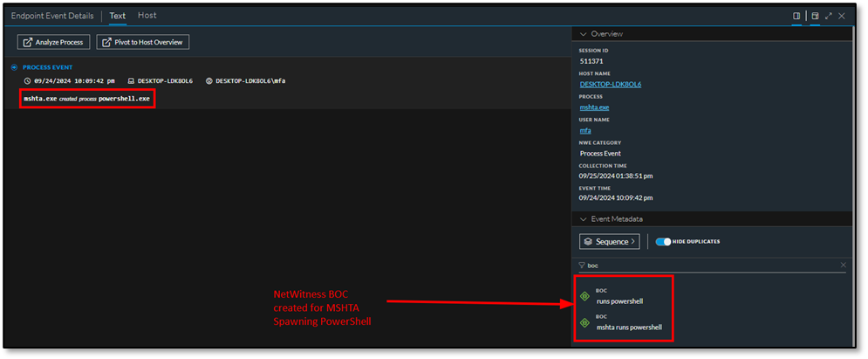868x359 pixels.
Task: Switch to the Host tab
Action: (x=147, y=16)
